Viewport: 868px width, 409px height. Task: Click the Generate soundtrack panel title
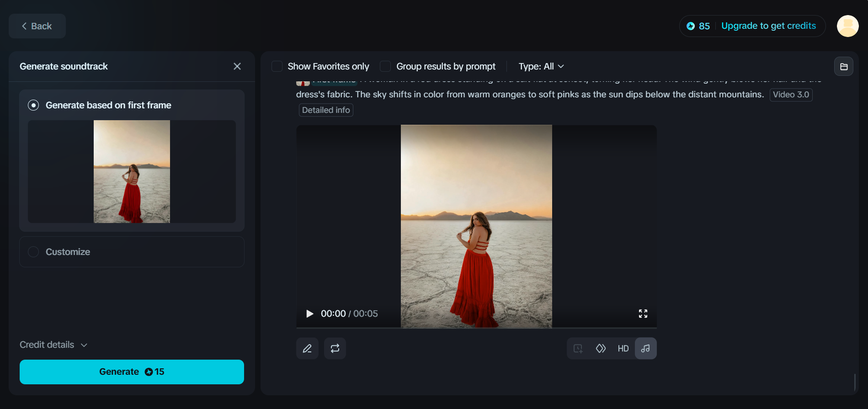(x=64, y=66)
